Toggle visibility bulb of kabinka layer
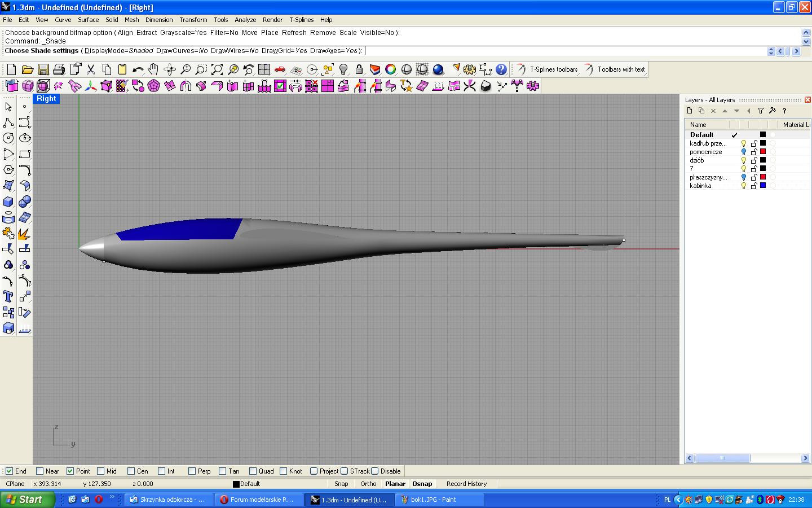The image size is (812, 508). click(744, 186)
